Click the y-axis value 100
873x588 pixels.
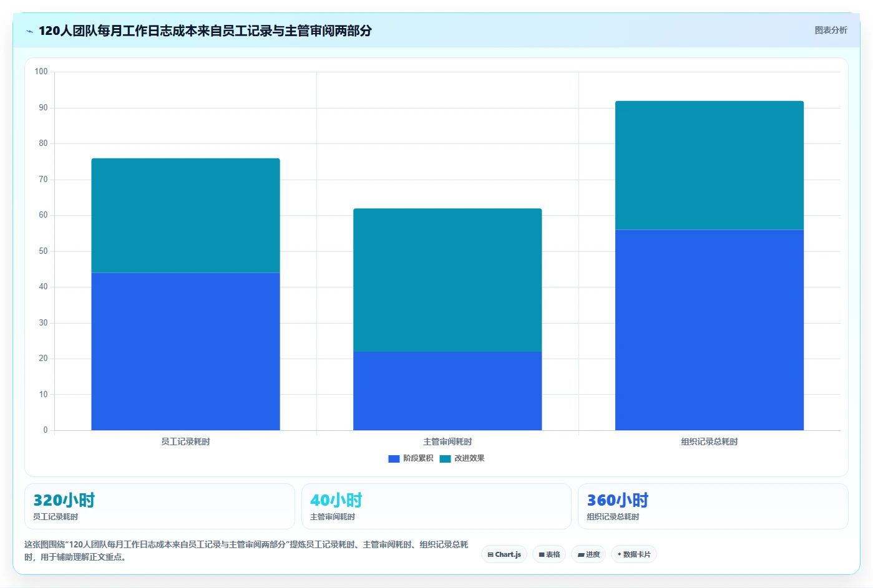[41, 72]
